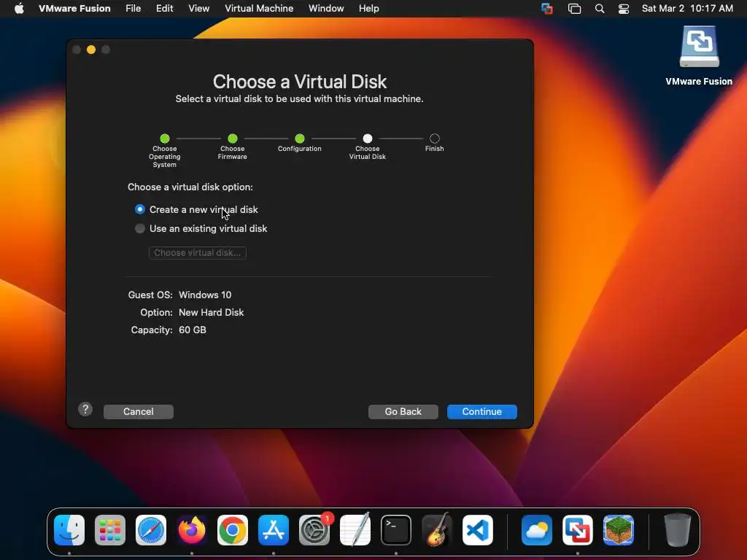Open VMware Fusion desktop disk icon

699,47
